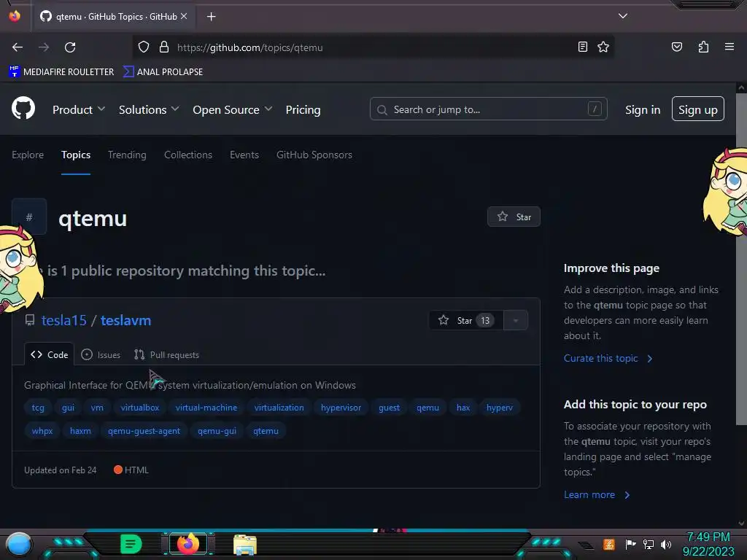
Task: Expand the Product menu
Action: click(x=79, y=109)
